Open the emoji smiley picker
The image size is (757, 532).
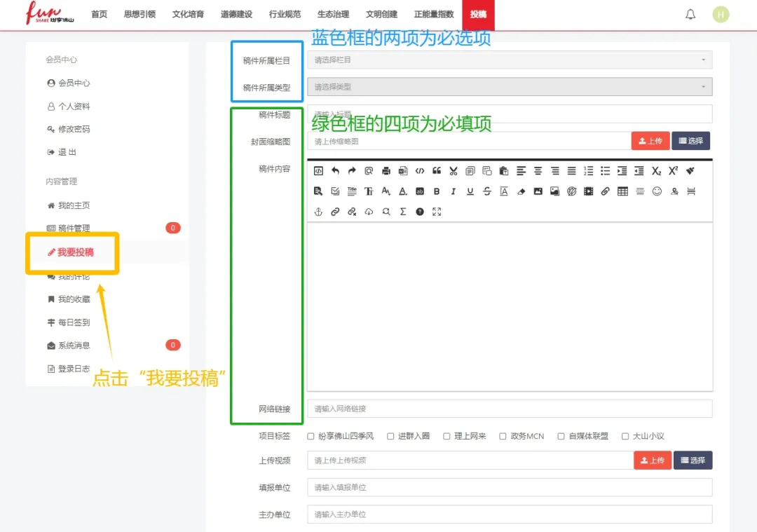tap(657, 191)
